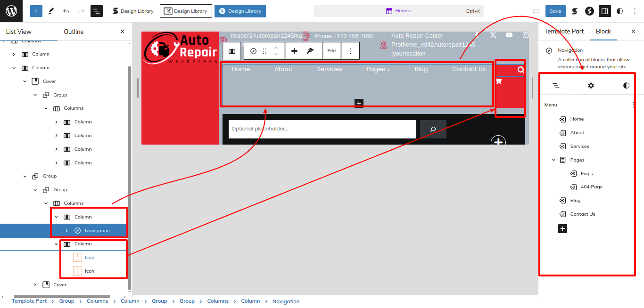Click the Navigation compass icon in block toolbar
The width and height of the screenshot is (644, 308).
point(253,51)
